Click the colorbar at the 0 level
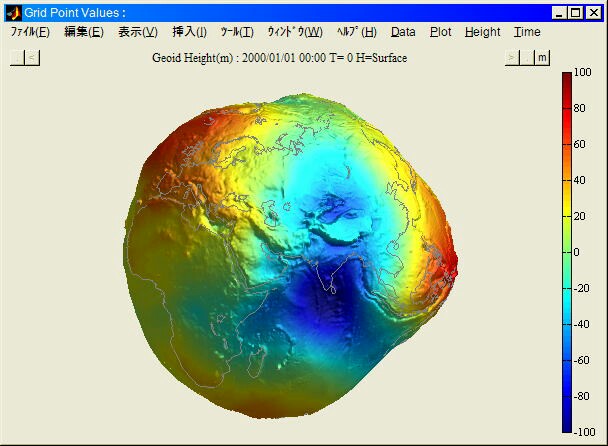 (x=567, y=252)
